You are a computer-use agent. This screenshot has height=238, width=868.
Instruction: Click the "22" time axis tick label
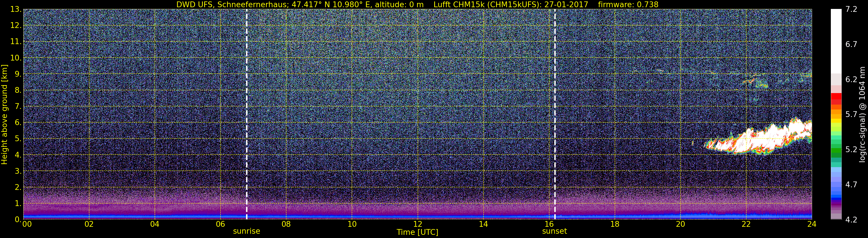(x=746, y=224)
